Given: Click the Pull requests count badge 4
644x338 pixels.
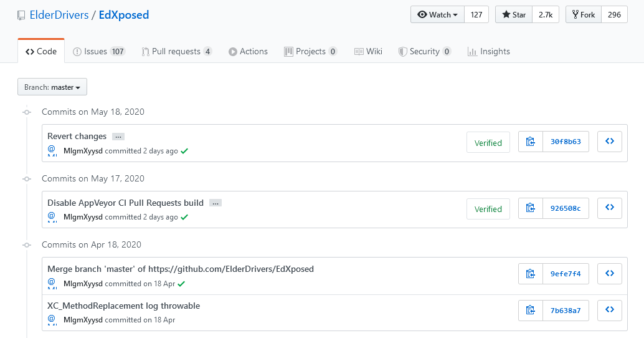Looking at the screenshot, I should pyautogui.click(x=208, y=51).
